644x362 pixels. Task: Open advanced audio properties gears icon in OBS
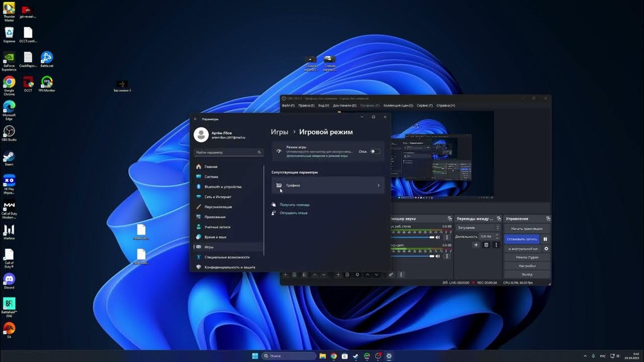pyautogui.click(x=390, y=275)
